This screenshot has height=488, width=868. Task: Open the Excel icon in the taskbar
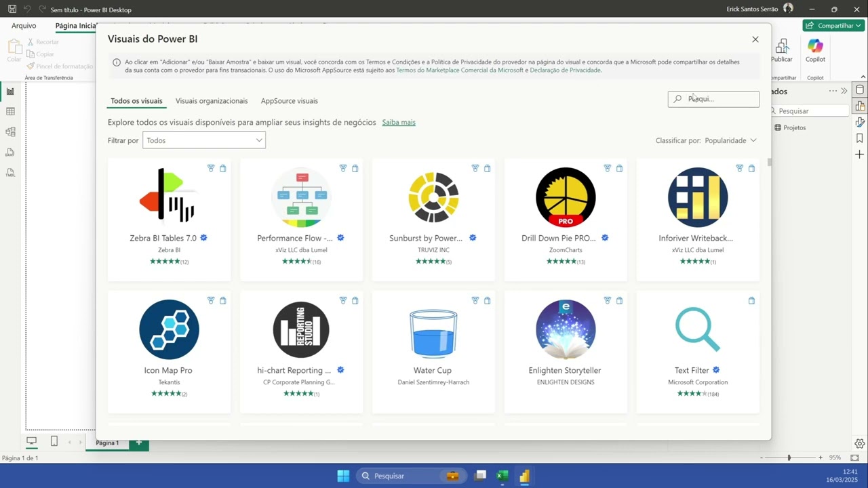pyautogui.click(x=502, y=476)
